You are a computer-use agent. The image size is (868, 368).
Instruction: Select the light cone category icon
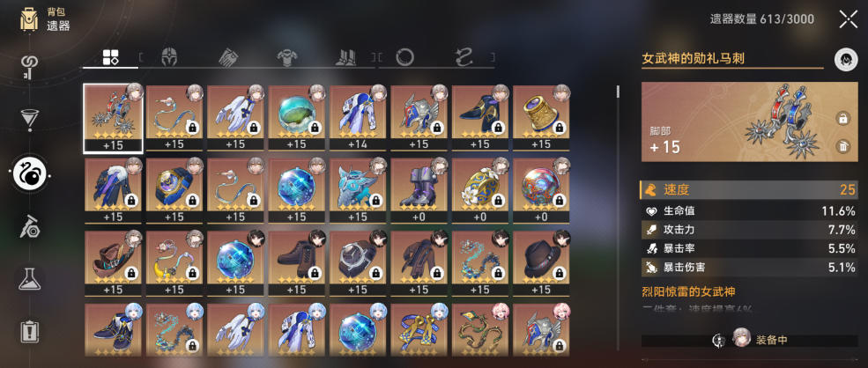pyautogui.click(x=29, y=68)
